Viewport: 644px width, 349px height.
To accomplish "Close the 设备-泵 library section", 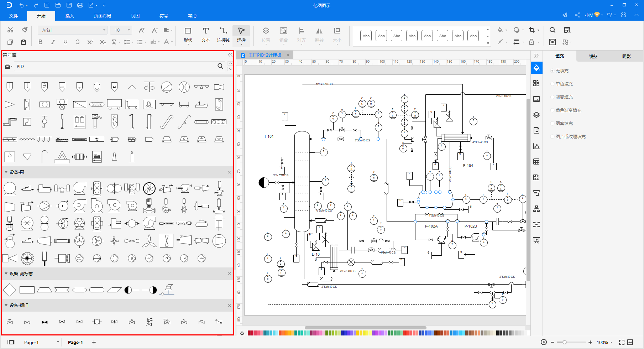I will click(x=229, y=172).
